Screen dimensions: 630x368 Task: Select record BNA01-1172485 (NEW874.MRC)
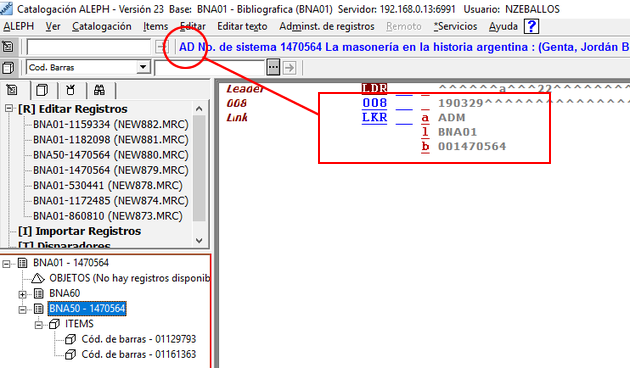click(110, 201)
